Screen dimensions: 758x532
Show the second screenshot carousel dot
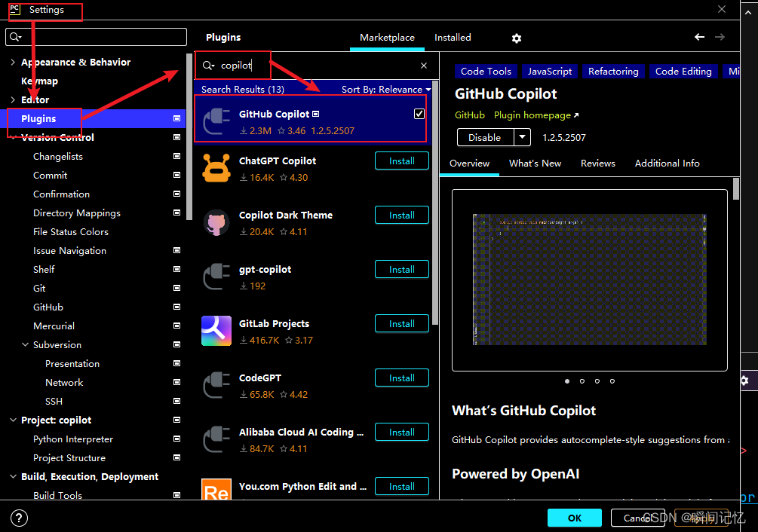(x=582, y=381)
